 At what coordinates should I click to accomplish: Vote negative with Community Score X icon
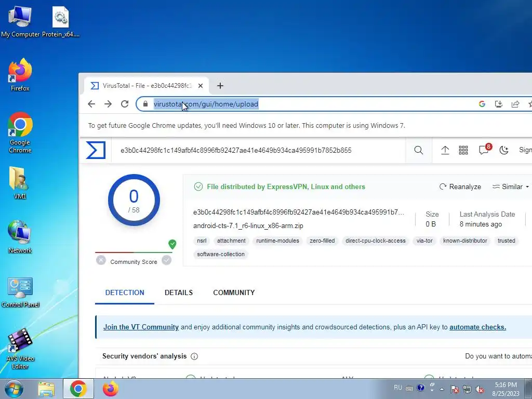tap(101, 260)
